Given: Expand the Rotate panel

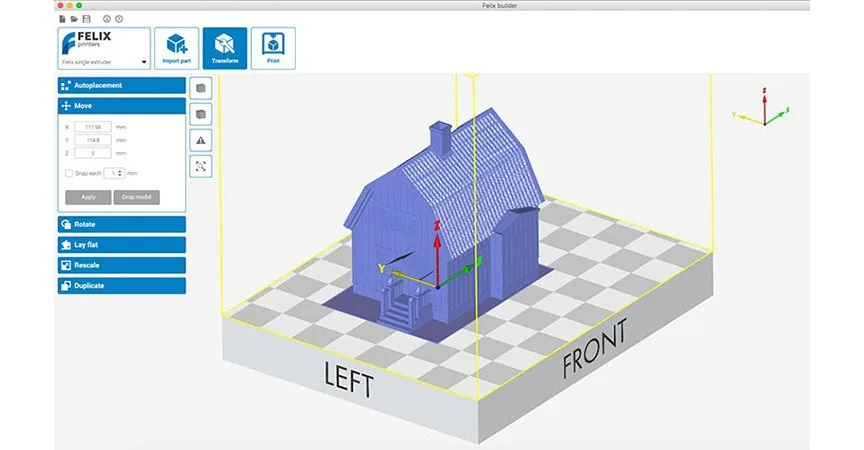Looking at the screenshot, I should [122, 224].
